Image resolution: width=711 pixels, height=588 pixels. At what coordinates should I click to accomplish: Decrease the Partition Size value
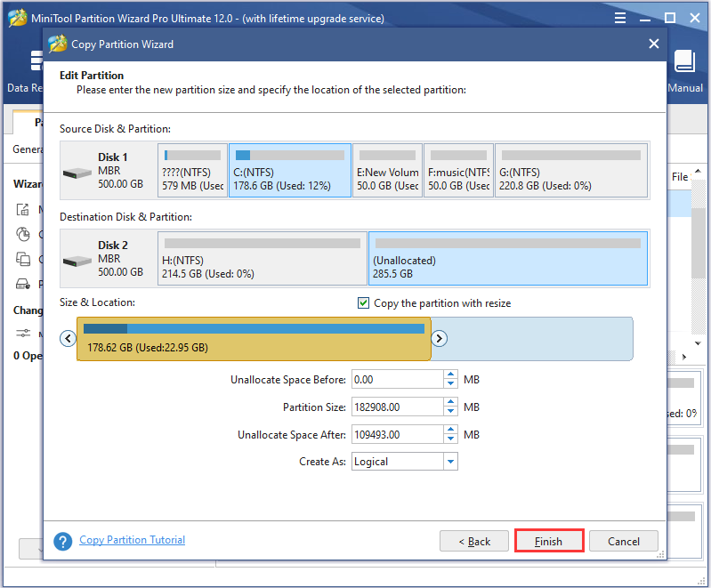pos(450,411)
